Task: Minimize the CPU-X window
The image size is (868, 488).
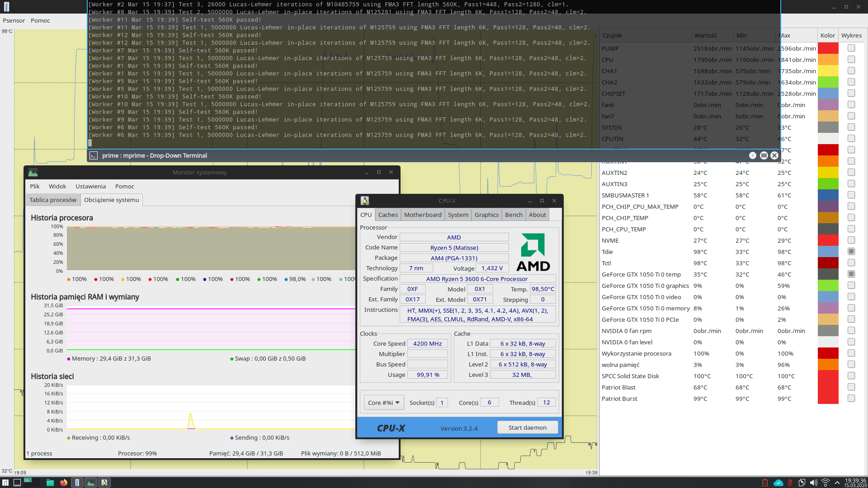Action: click(x=530, y=201)
